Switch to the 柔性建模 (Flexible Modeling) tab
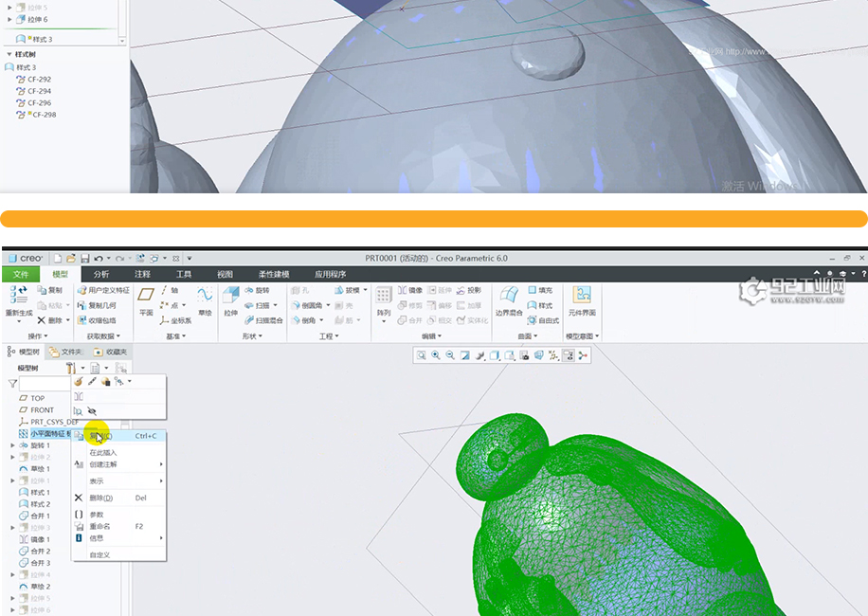Viewport: 868px width, 616px height. [x=274, y=275]
